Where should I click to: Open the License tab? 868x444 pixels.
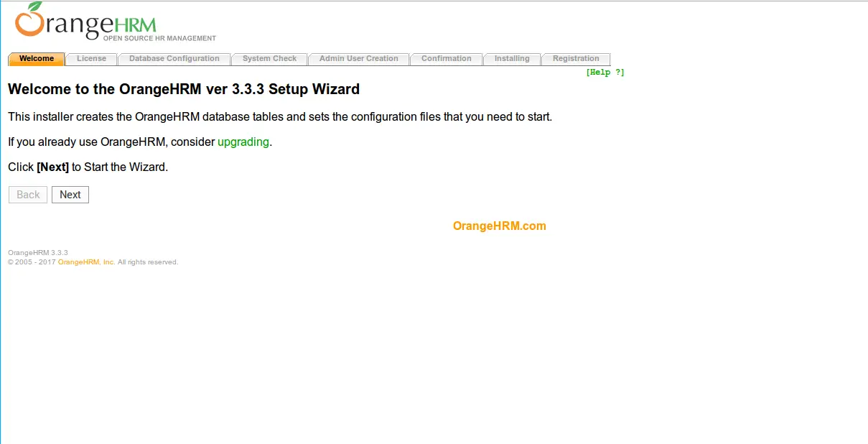click(x=91, y=59)
